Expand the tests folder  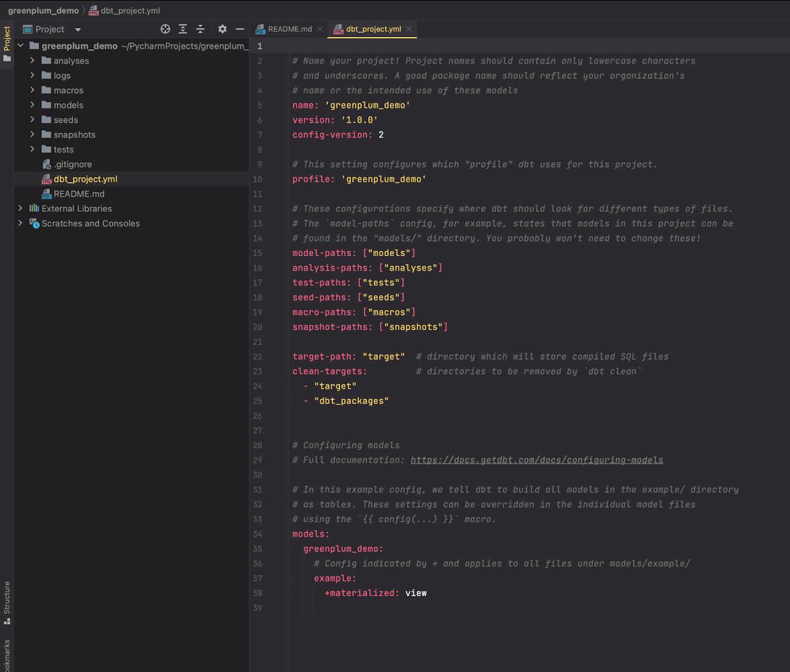tap(32, 149)
